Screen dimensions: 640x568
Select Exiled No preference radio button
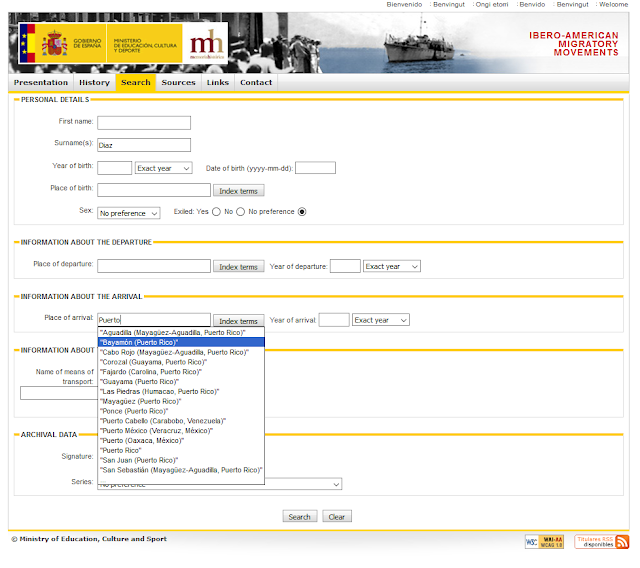tap(302, 212)
